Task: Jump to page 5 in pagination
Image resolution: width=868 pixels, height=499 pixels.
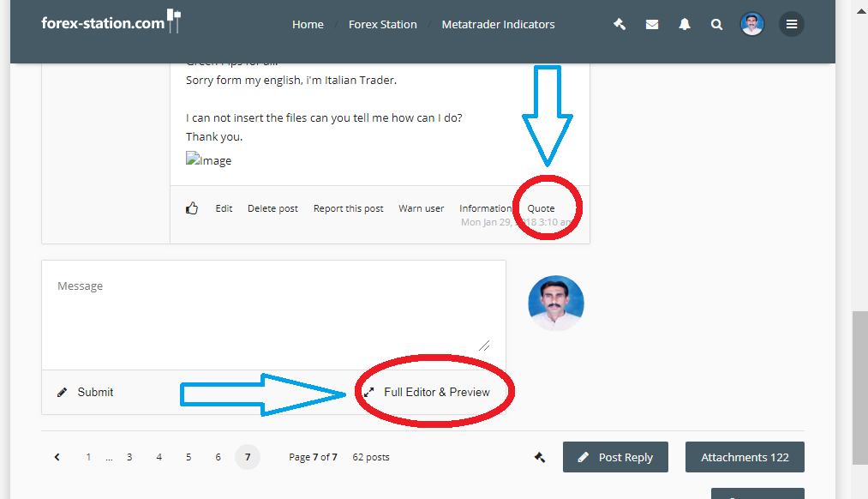Action: click(x=189, y=457)
